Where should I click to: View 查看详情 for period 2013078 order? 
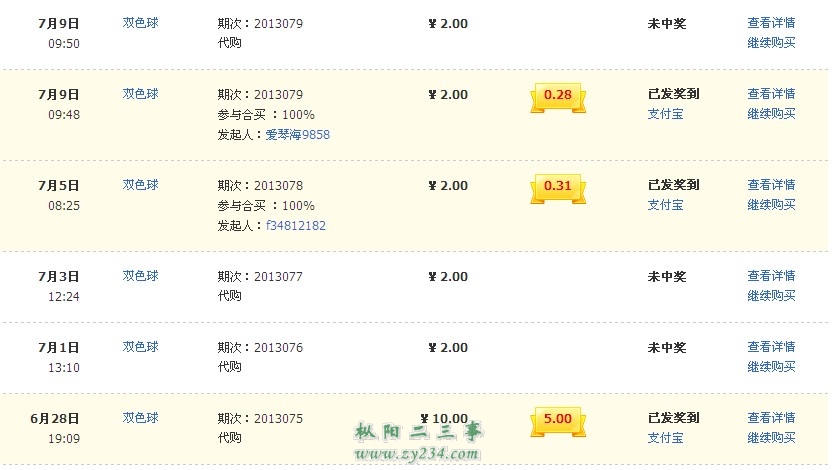coord(771,185)
